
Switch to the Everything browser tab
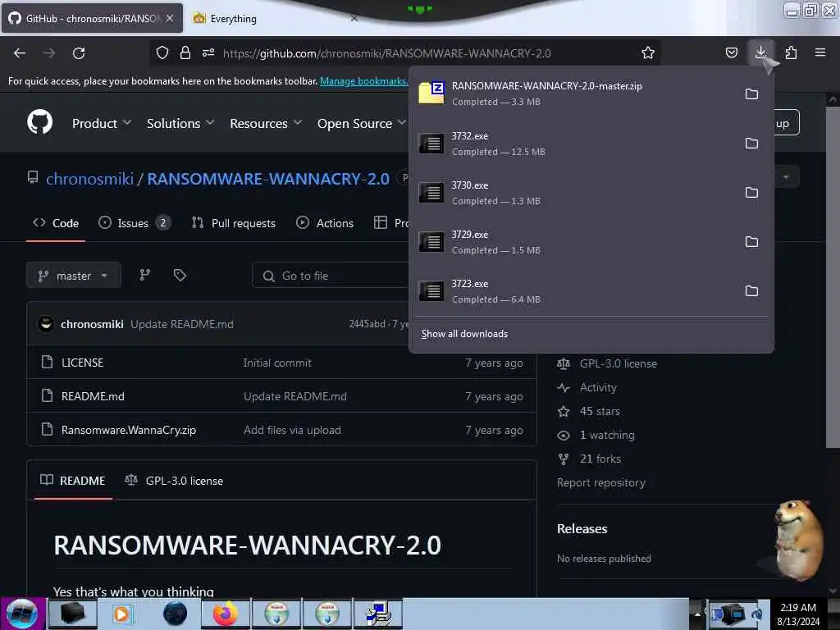[268, 18]
